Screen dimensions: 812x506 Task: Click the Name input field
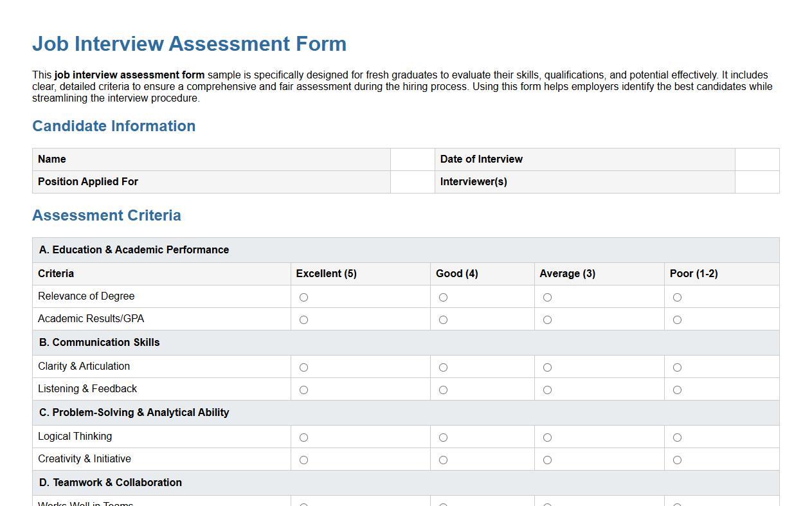(x=412, y=159)
